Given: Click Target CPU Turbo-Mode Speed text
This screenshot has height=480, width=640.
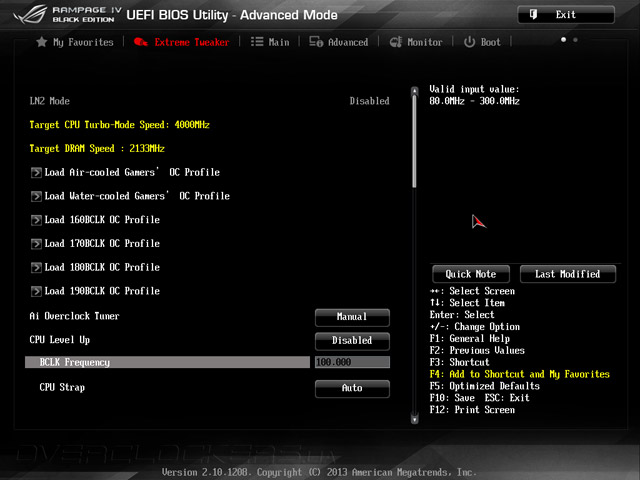Looking at the screenshot, I should pos(120,125).
